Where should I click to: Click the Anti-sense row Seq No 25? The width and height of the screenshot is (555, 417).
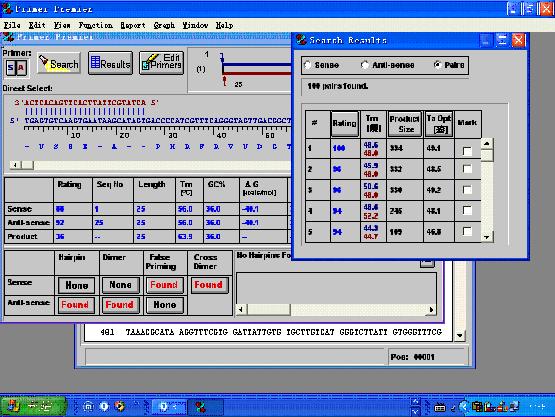pyautogui.click(x=99, y=223)
